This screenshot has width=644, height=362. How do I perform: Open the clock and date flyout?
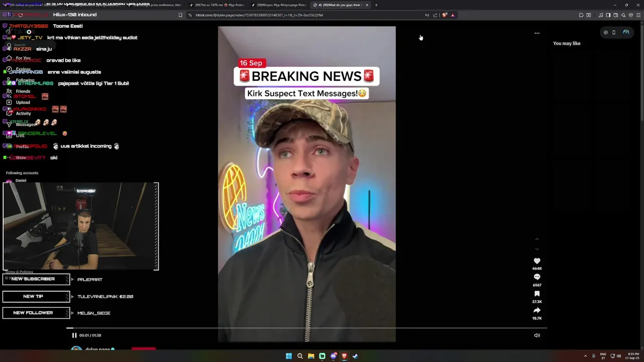(x=633, y=356)
